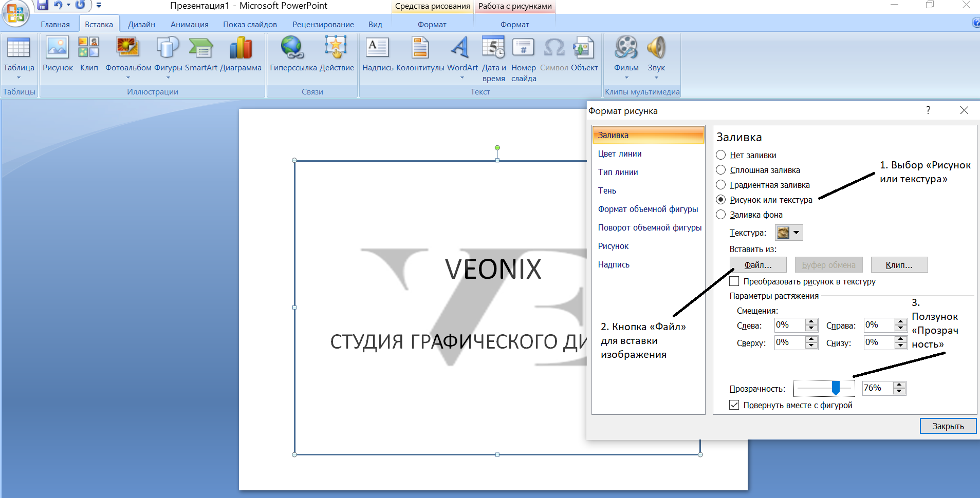Decrease Слева offset with down arrow

click(811, 328)
